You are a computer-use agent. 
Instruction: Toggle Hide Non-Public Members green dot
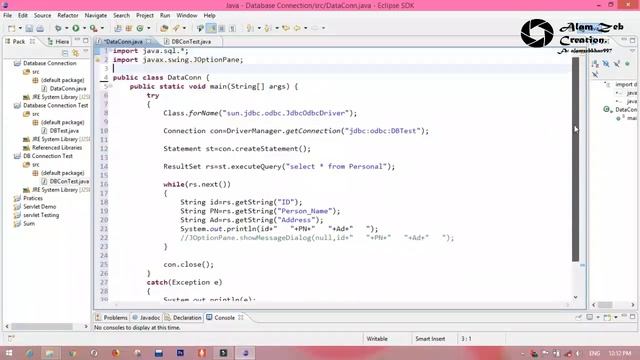(x=628, y=64)
